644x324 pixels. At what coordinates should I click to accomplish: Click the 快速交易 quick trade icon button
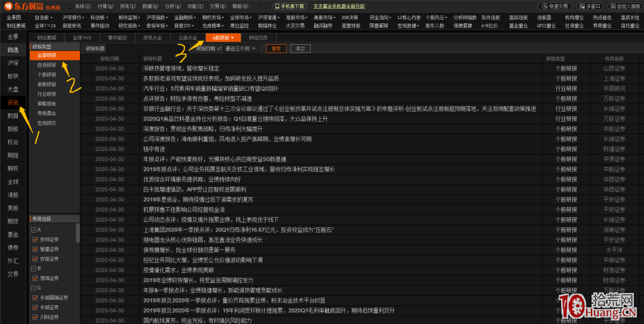tap(555, 6)
